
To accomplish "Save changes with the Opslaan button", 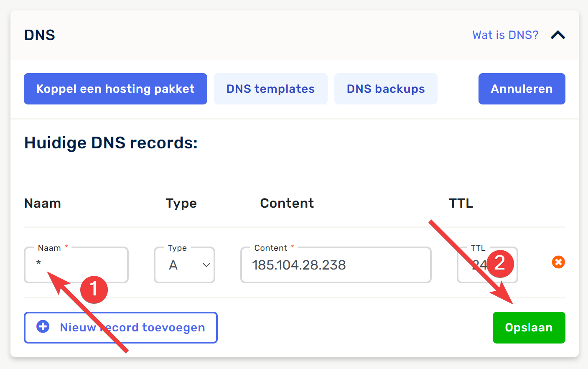I will pyautogui.click(x=529, y=328).
